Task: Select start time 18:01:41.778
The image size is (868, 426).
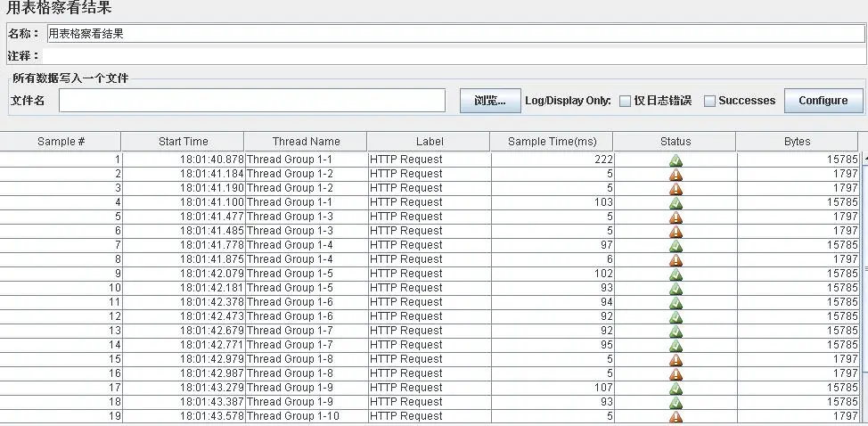Action: [184, 245]
